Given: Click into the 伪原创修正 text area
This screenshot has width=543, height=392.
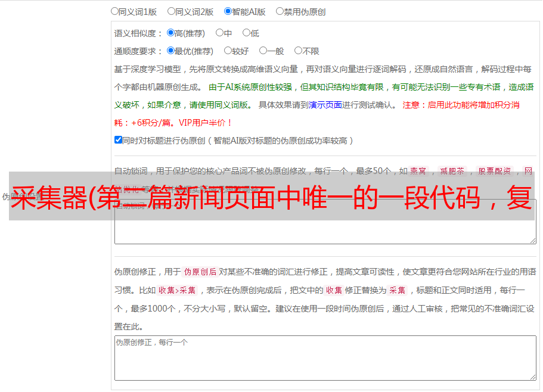Looking at the screenshot, I should (325, 358).
